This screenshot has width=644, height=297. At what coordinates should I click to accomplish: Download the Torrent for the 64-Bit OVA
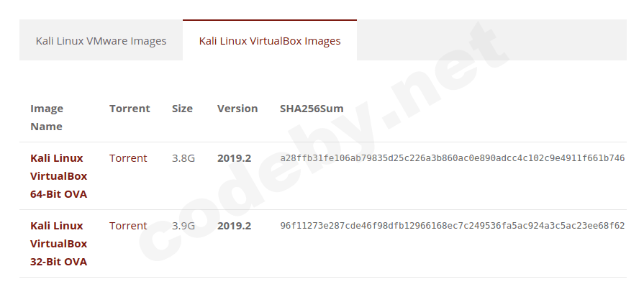coord(128,158)
